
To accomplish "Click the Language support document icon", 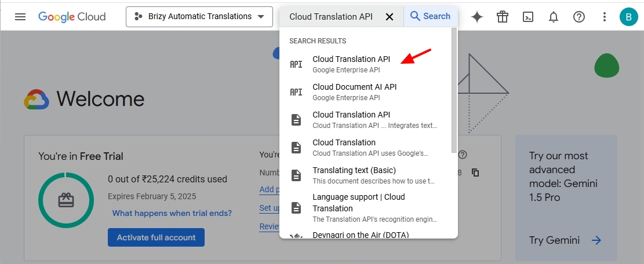I will click(x=296, y=208).
